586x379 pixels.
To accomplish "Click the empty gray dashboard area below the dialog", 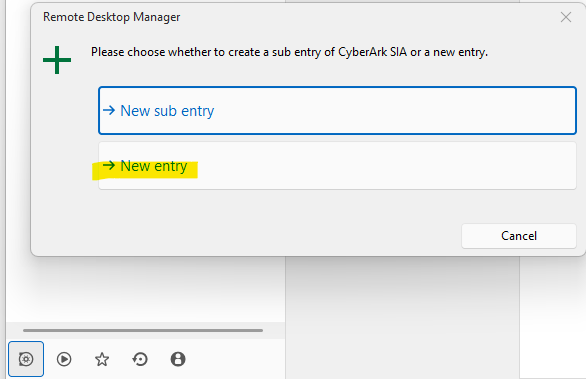I will click(x=402, y=318).
